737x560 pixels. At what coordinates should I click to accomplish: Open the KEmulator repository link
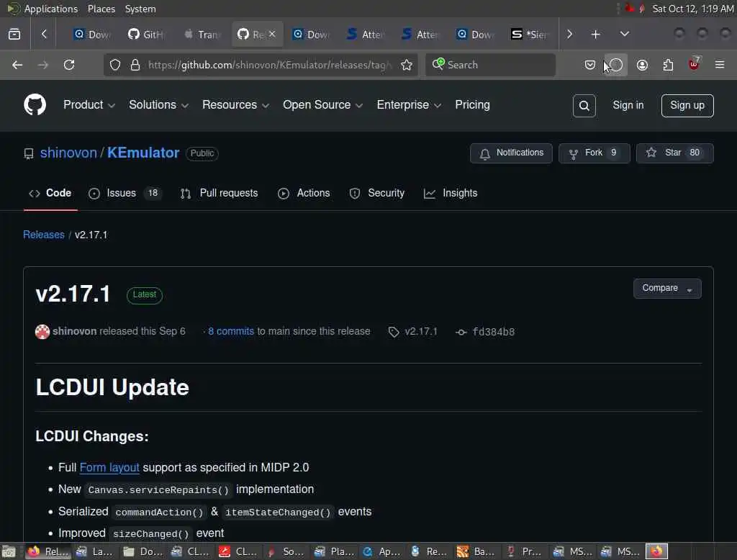(143, 153)
